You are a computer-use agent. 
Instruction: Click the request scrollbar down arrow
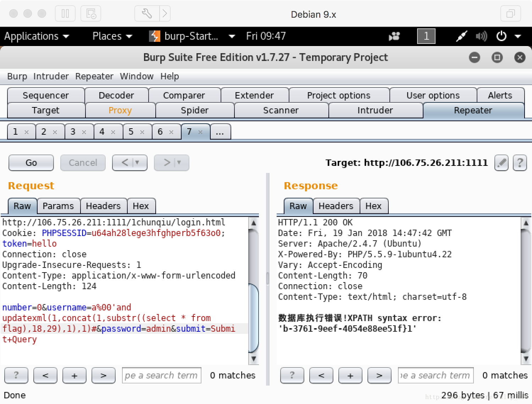[254, 359]
